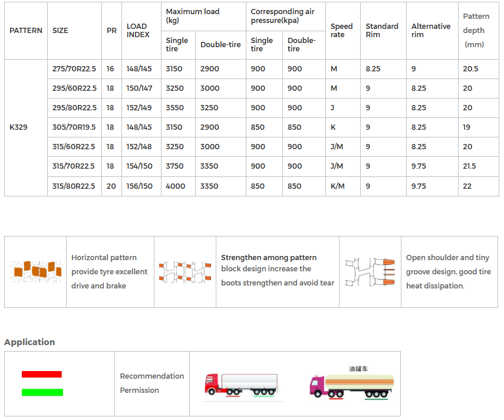Click the 'PR' column header
The width and height of the screenshot is (504, 420).
[111, 31]
